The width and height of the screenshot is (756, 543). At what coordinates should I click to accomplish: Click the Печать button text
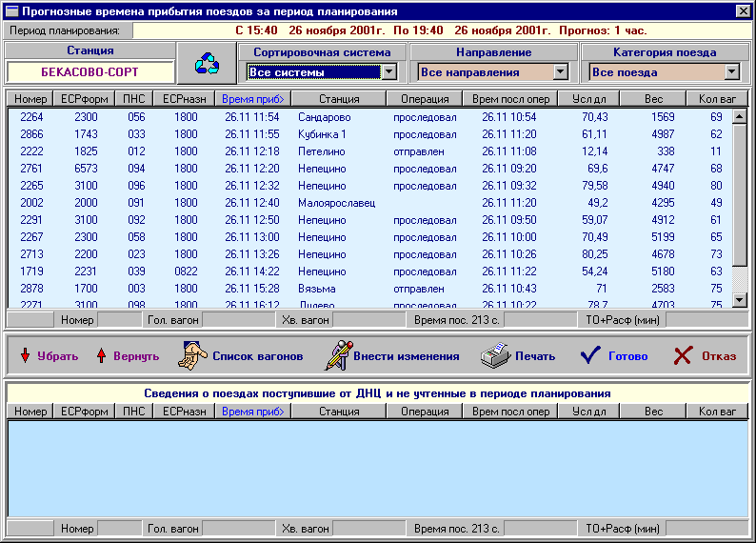coord(535,356)
